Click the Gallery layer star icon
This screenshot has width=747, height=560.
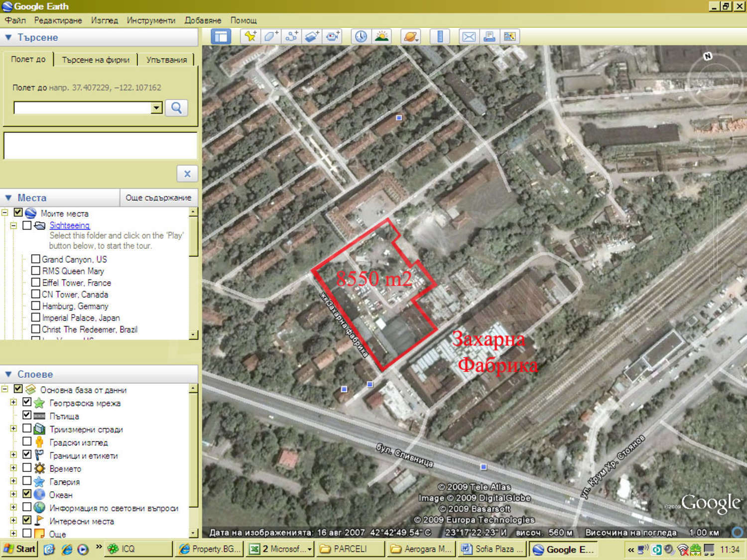tap(39, 481)
